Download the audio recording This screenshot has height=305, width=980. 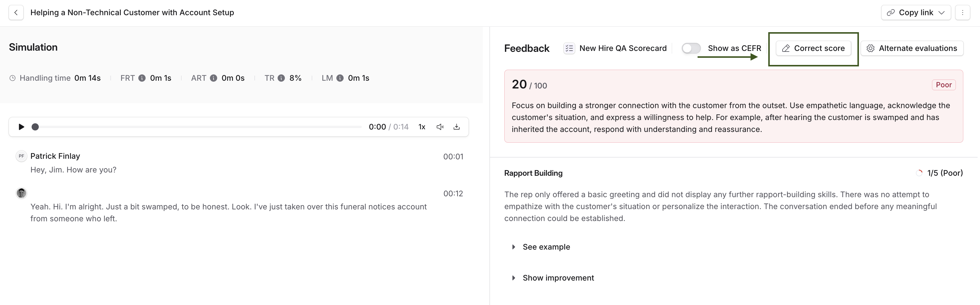coord(457,127)
